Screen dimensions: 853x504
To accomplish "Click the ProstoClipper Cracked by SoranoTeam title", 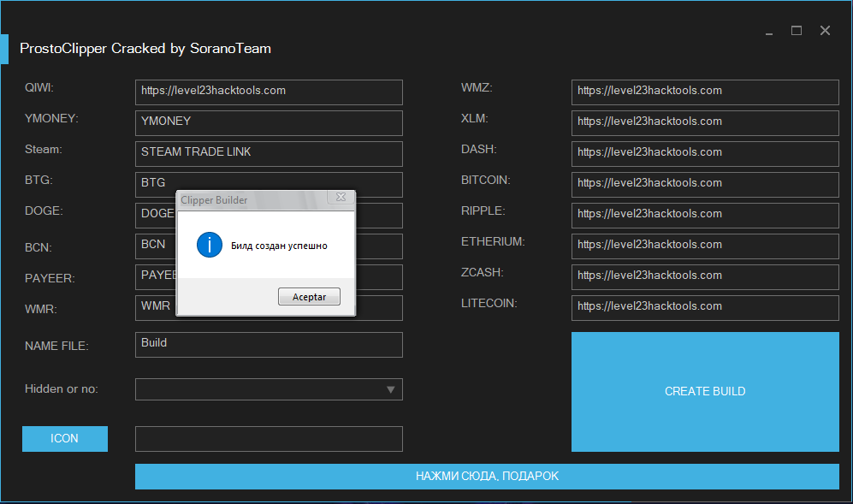I will click(x=145, y=49).
